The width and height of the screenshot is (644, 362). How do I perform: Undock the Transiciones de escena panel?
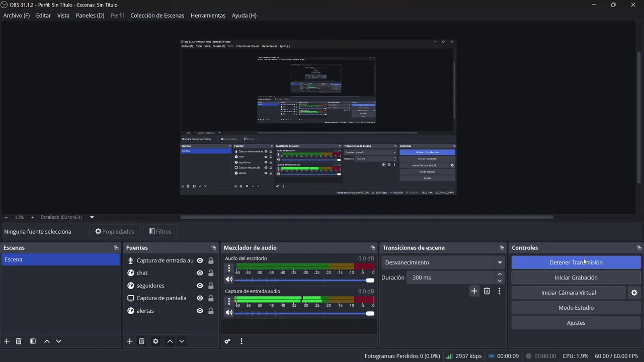point(502,248)
